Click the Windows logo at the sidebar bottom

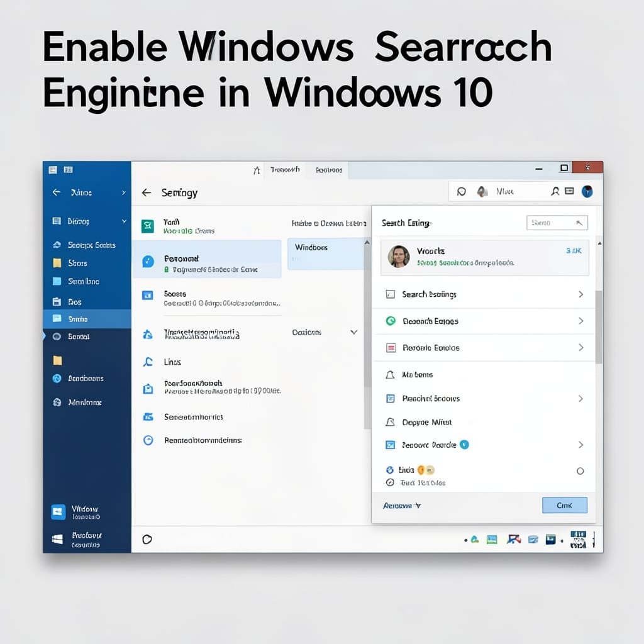pos(57,539)
